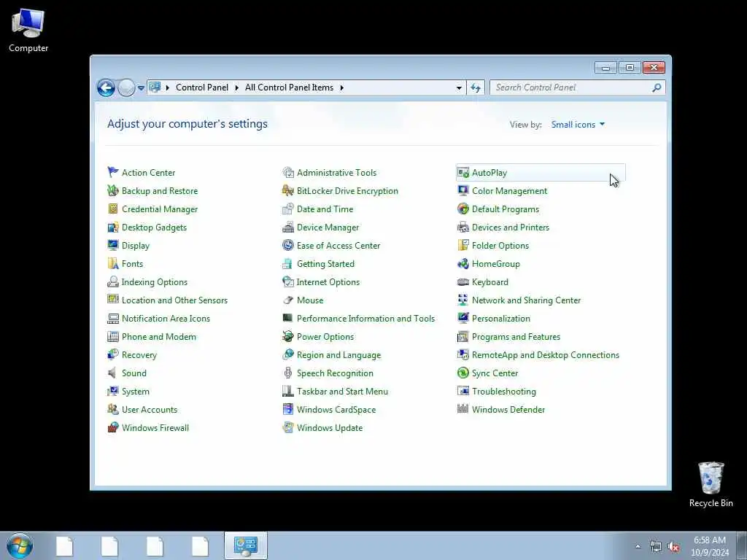
Task: Click the Windows Defender icon
Action: coord(463,409)
